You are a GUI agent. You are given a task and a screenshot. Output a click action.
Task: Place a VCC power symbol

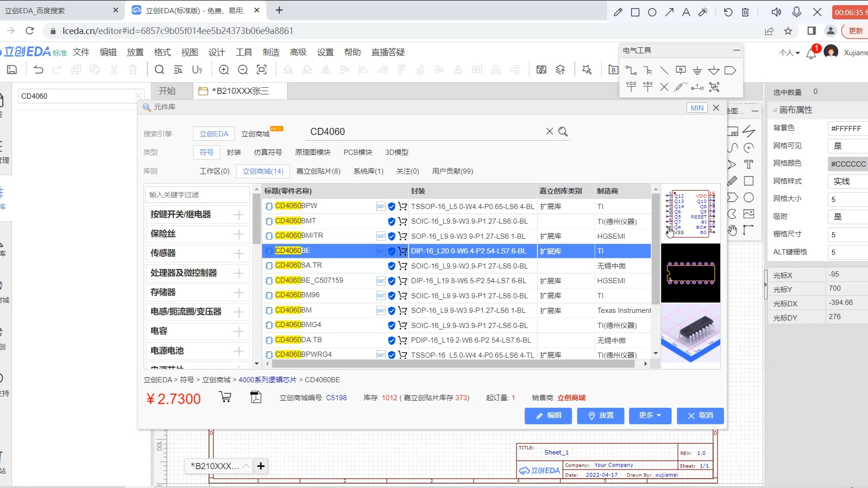(x=631, y=87)
